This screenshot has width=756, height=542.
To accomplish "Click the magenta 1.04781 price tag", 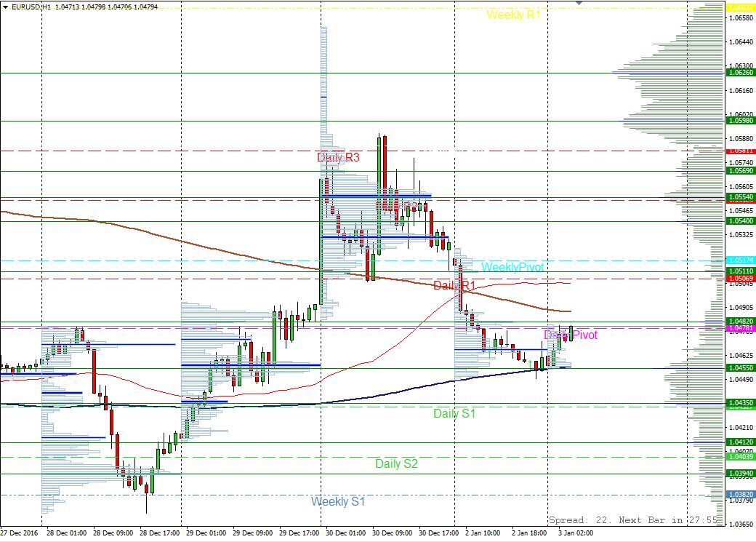I will coord(741,328).
